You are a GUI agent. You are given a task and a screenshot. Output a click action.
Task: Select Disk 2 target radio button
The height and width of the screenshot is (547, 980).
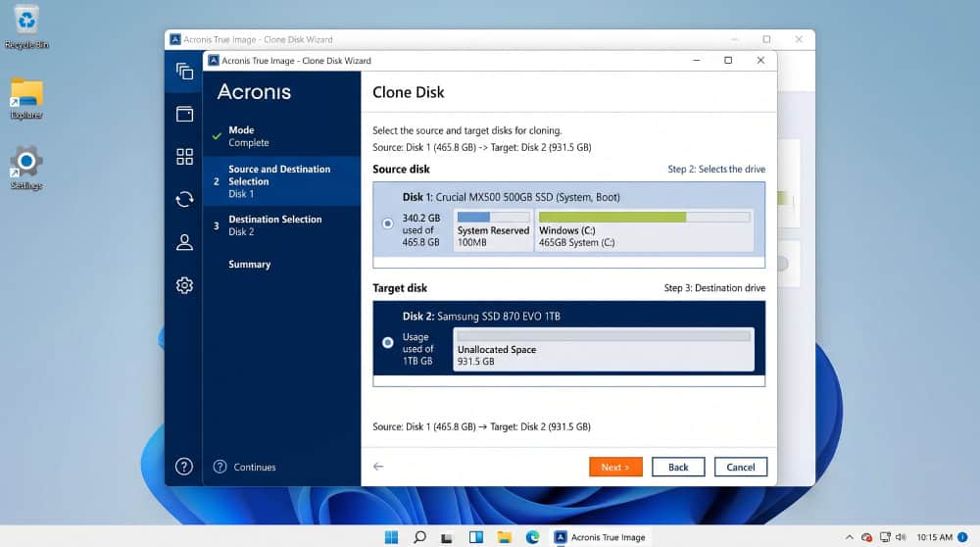(387, 342)
